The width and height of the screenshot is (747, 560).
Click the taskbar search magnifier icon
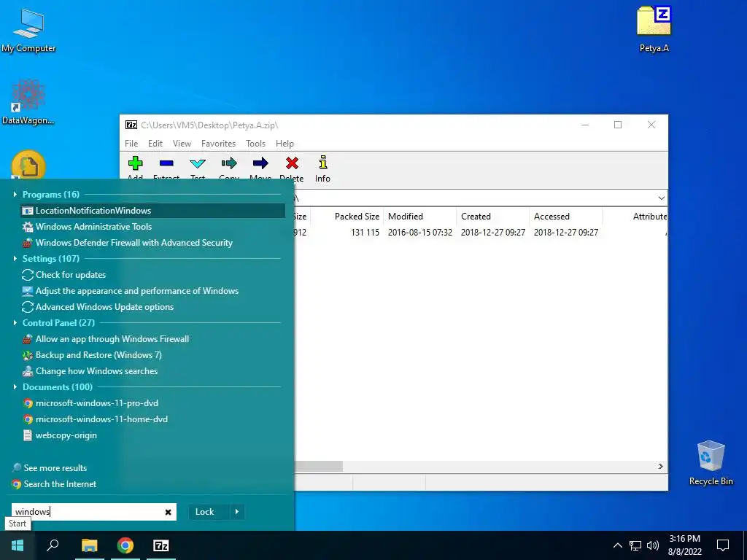tap(53, 545)
